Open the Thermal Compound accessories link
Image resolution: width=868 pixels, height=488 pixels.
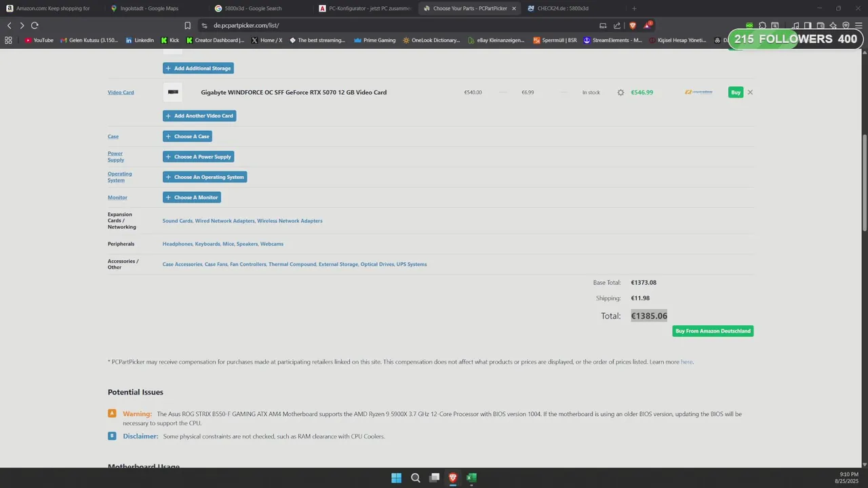292,264
